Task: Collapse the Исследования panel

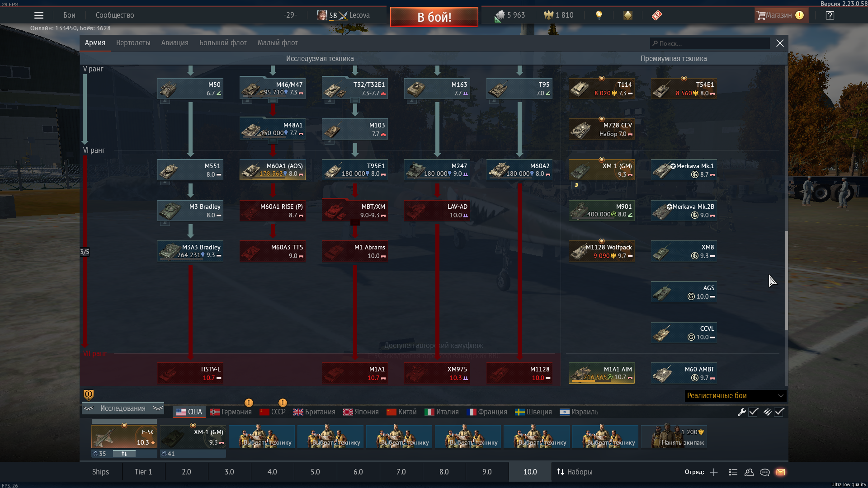Action: [123, 408]
